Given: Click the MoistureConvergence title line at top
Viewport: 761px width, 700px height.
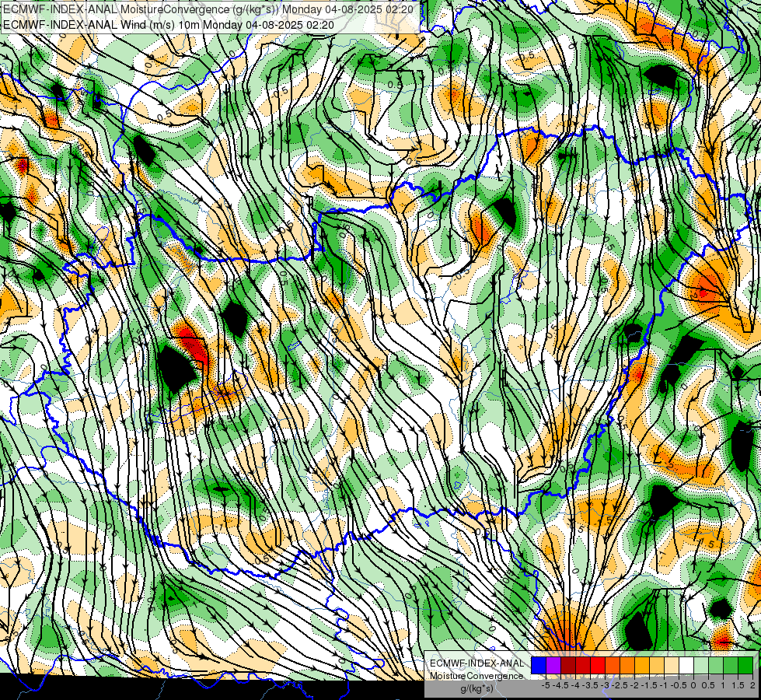Looking at the screenshot, I should pos(208,9).
